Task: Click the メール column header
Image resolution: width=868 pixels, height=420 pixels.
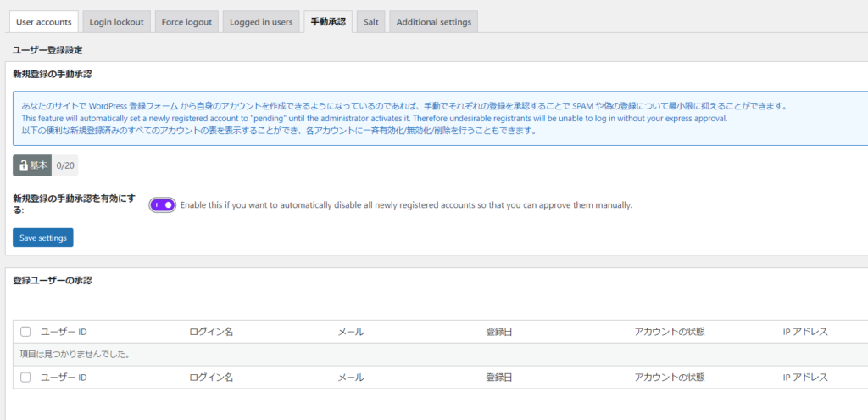Action: click(351, 332)
